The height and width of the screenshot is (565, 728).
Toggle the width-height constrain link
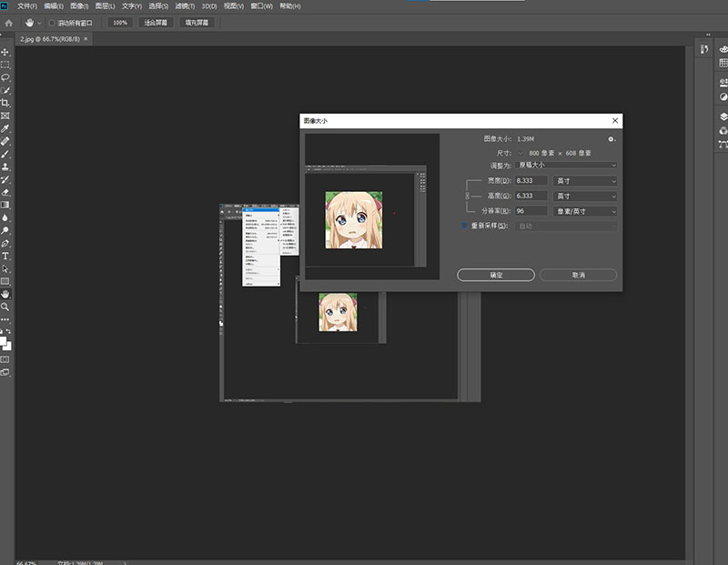click(469, 196)
